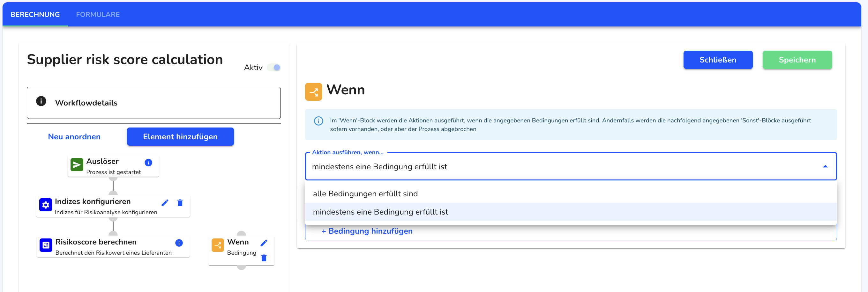The width and height of the screenshot is (868, 292).
Task: Click the large Wenn header branch icon
Action: pyautogui.click(x=313, y=92)
